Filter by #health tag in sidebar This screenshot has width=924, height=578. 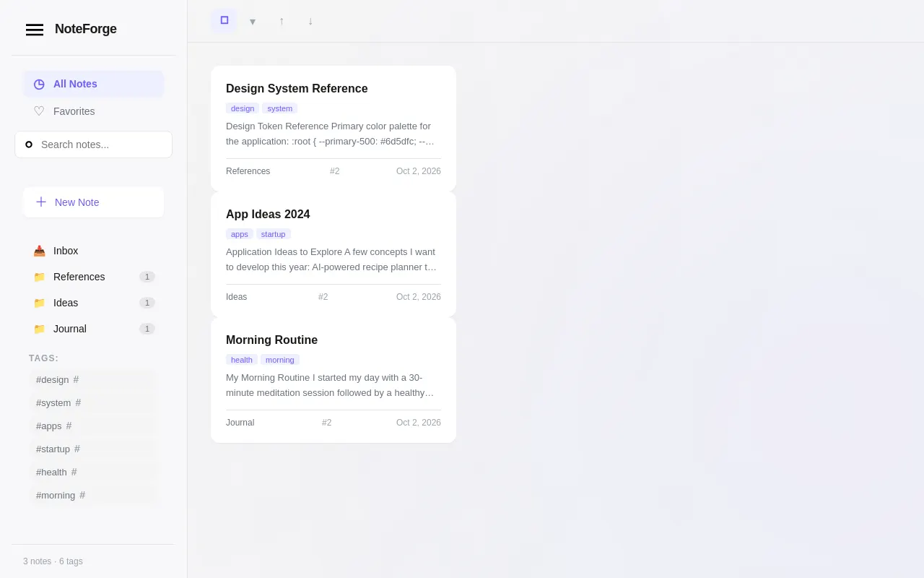coord(92,472)
